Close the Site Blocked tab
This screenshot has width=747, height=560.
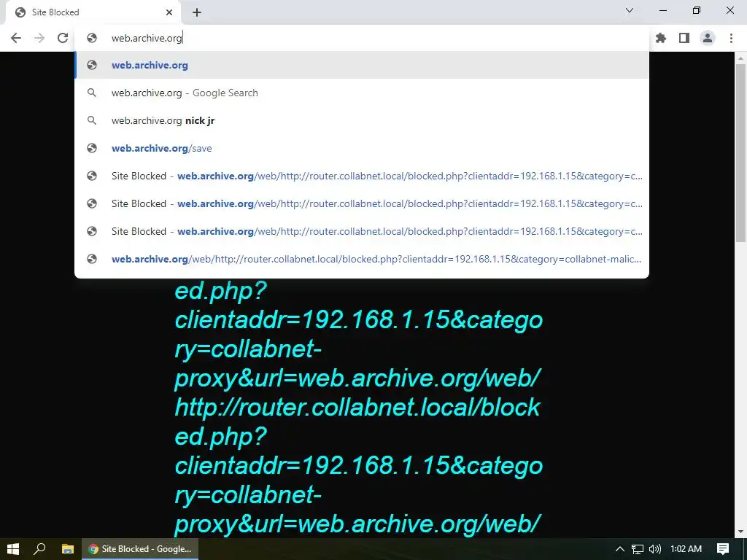point(169,12)
